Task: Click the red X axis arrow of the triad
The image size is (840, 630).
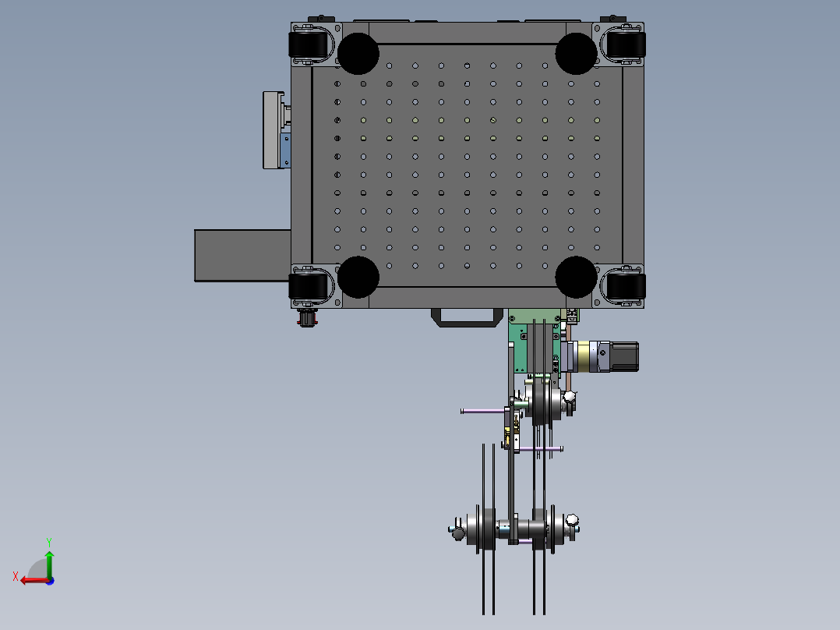Action: 34,580
